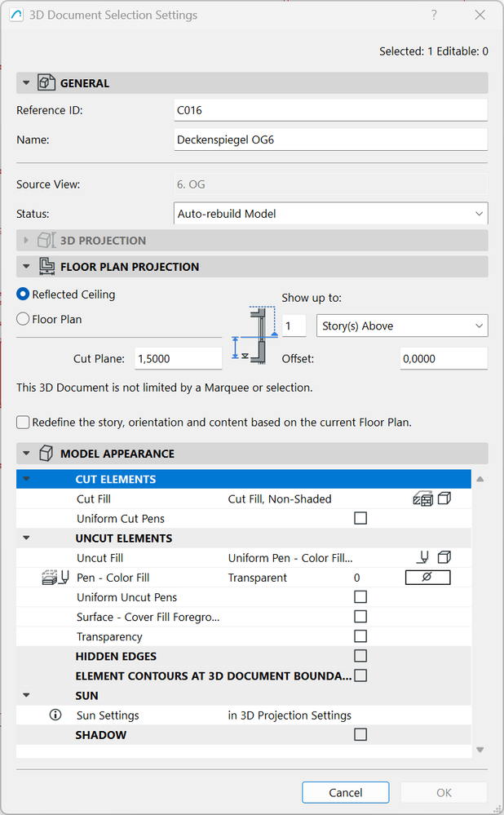Click the cut plane section diagram
The height and width of the screenshot is (815, 504).
tap(254, 335)
